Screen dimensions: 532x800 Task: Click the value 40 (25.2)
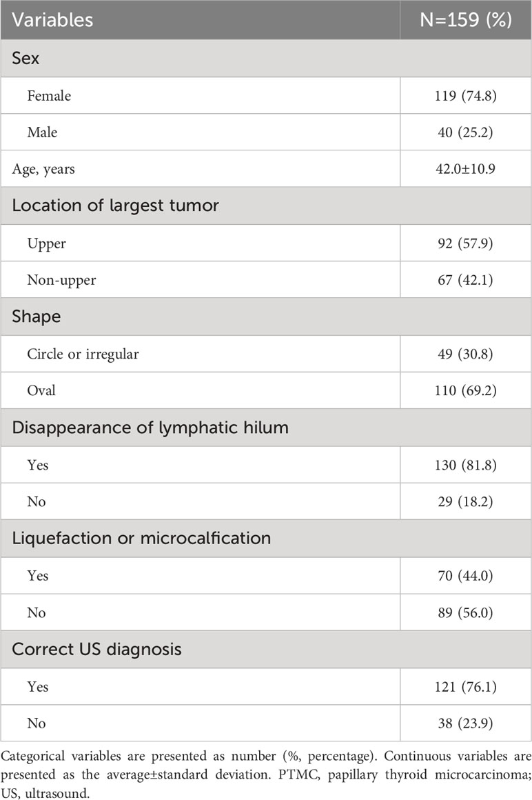[x=466, y=132]
